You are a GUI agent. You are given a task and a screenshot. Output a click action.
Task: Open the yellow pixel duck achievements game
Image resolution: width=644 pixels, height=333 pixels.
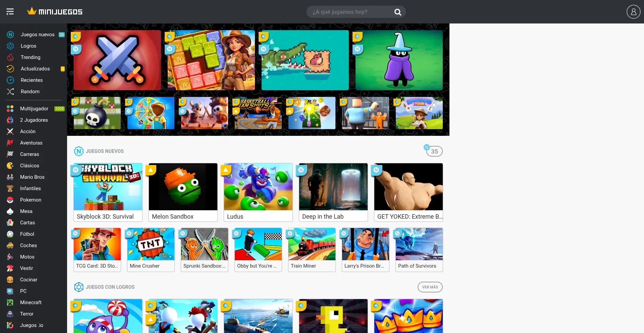333,316
